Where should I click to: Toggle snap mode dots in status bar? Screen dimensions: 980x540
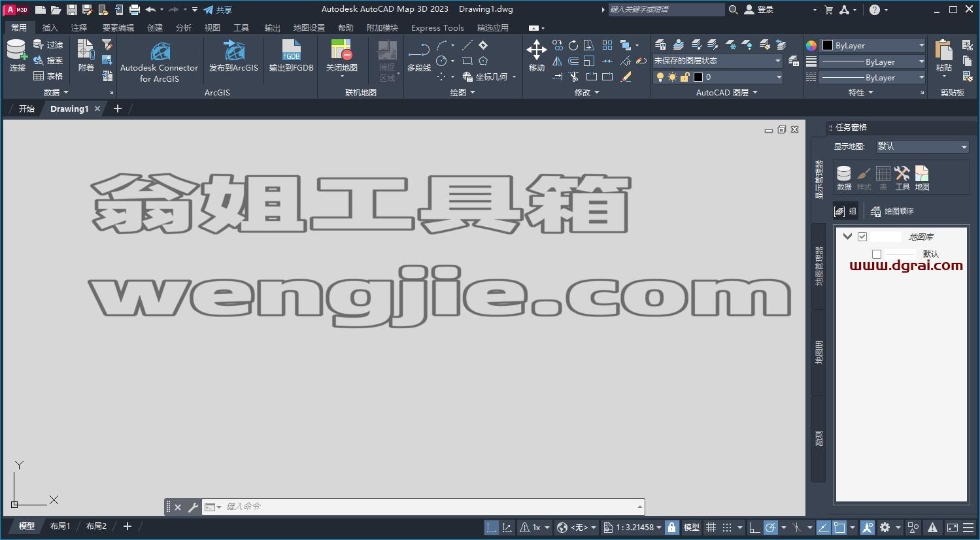coord(727,528)
